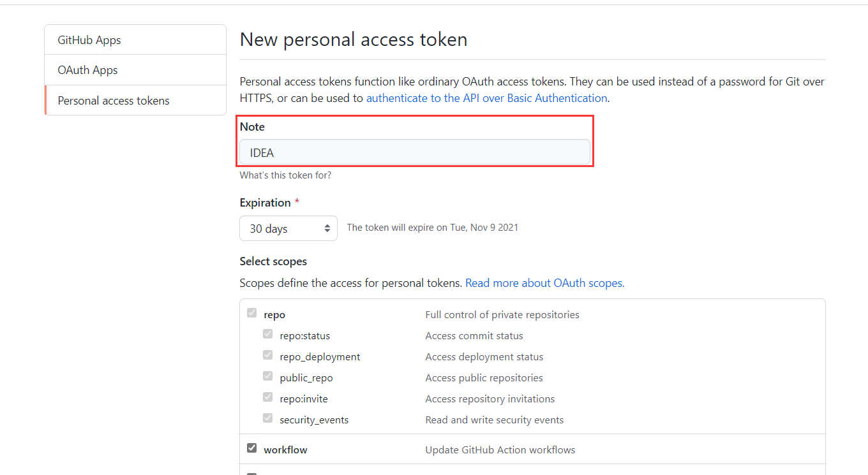Toggle the repo:invite checkbox

click(268, 397)
